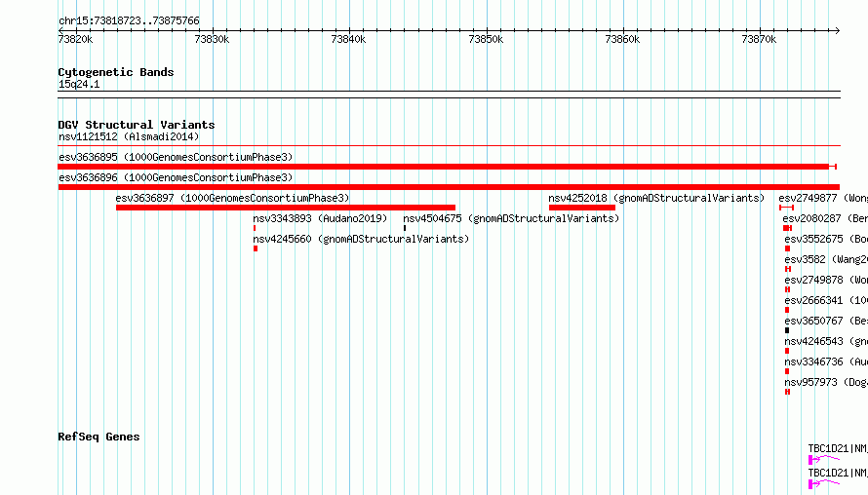Screen dimensions: 868x495
Task: Open variant esv3582 (Wang) label
Action: (x=826, y=259)
